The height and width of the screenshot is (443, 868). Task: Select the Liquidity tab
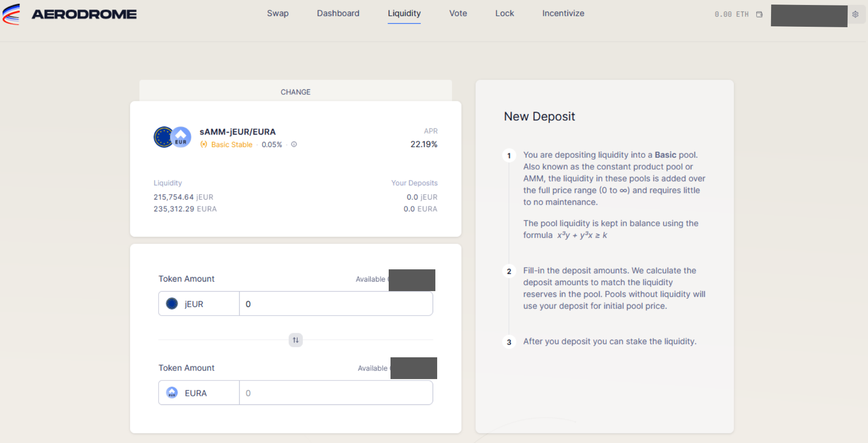pos(404,14)
